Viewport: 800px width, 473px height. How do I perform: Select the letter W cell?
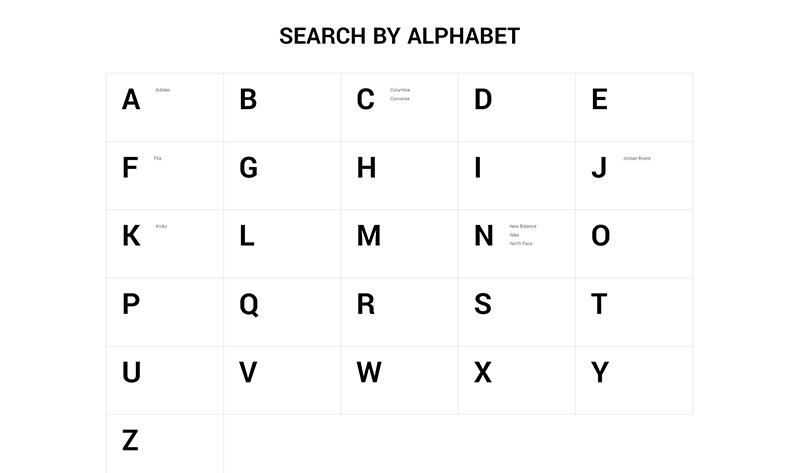click(368, 372)
